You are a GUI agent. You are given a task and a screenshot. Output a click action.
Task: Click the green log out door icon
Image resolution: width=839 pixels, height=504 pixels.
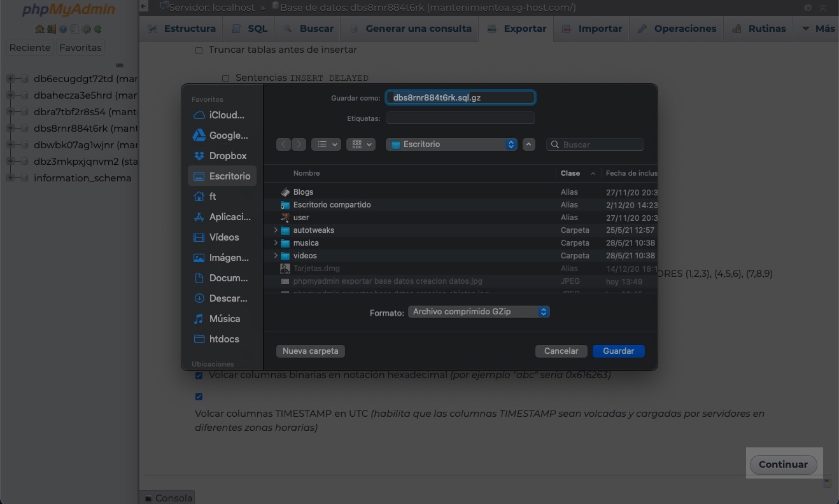tap(51, 29)
